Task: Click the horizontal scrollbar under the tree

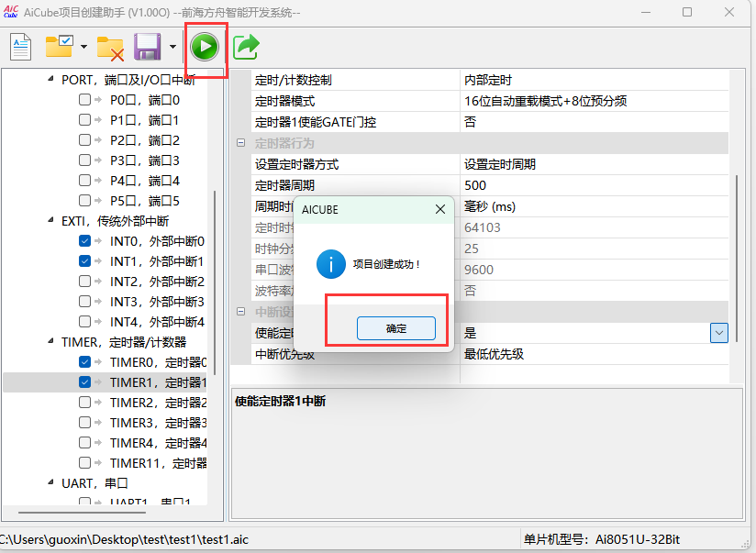Action: pos(82,513)
